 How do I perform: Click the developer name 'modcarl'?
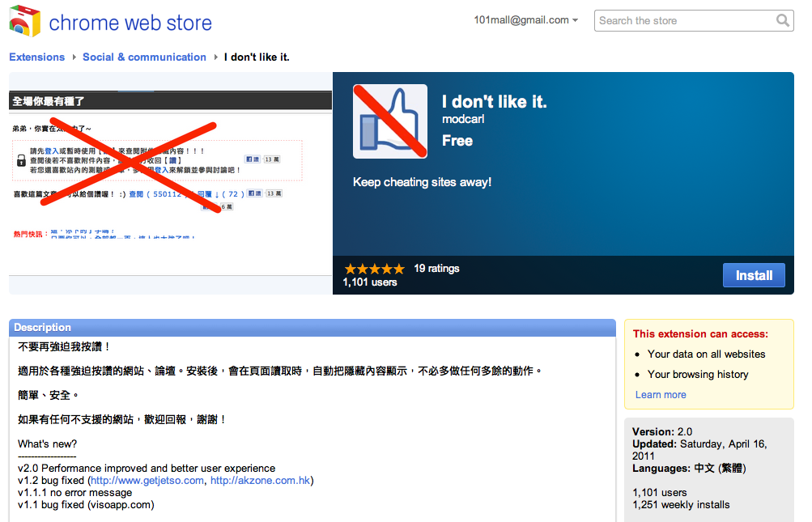[463, 119]
